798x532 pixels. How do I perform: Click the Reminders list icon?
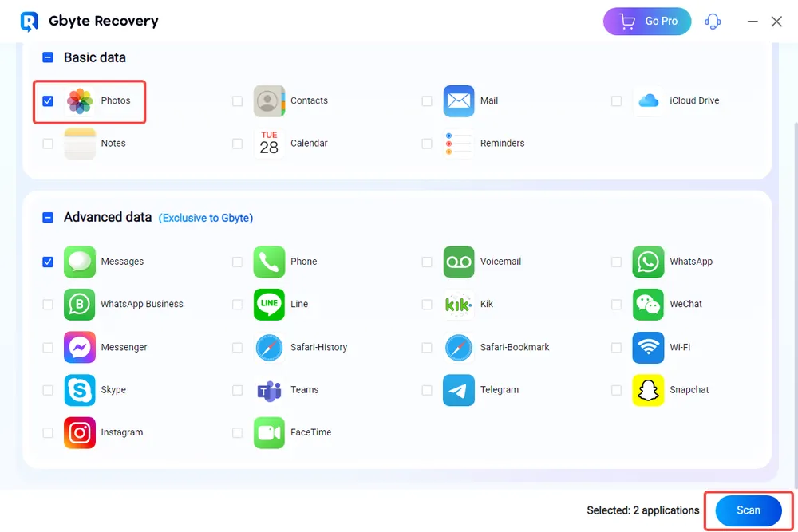tap(459, 144)
